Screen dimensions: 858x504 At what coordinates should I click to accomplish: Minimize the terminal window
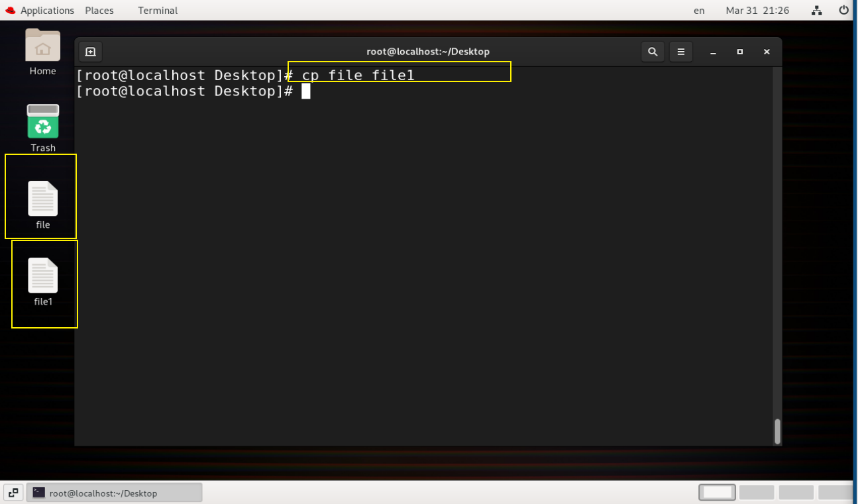[x=714, y=52]
